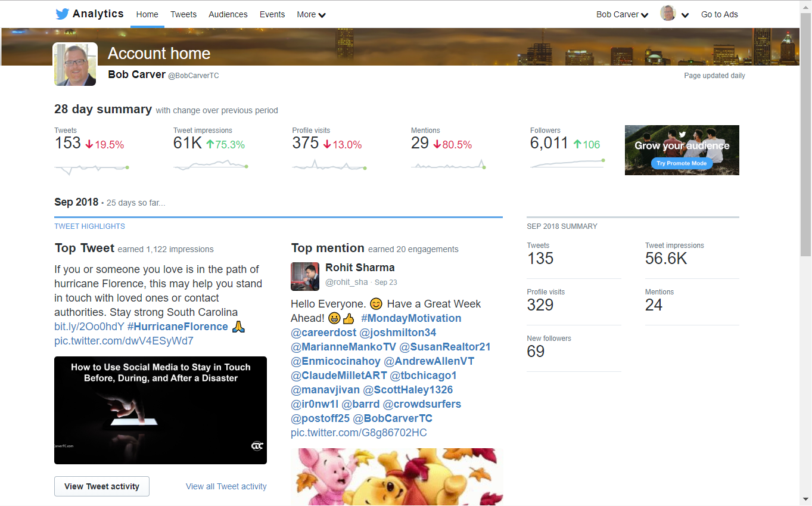Click the #MondayMotivation hashtag
The height and width of the screenshot is (506, 812).
[x=411, y=318]
